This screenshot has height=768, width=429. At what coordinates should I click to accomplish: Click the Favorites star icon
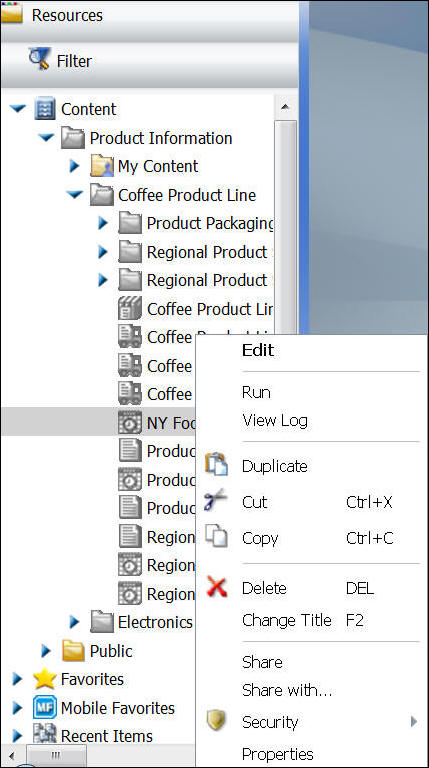point(45,679)
